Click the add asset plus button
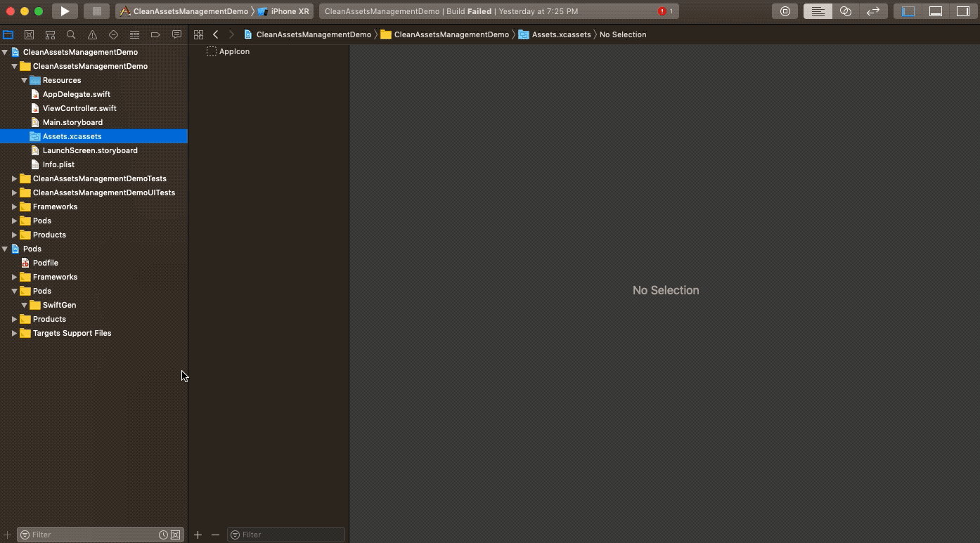 click(198, 535)
